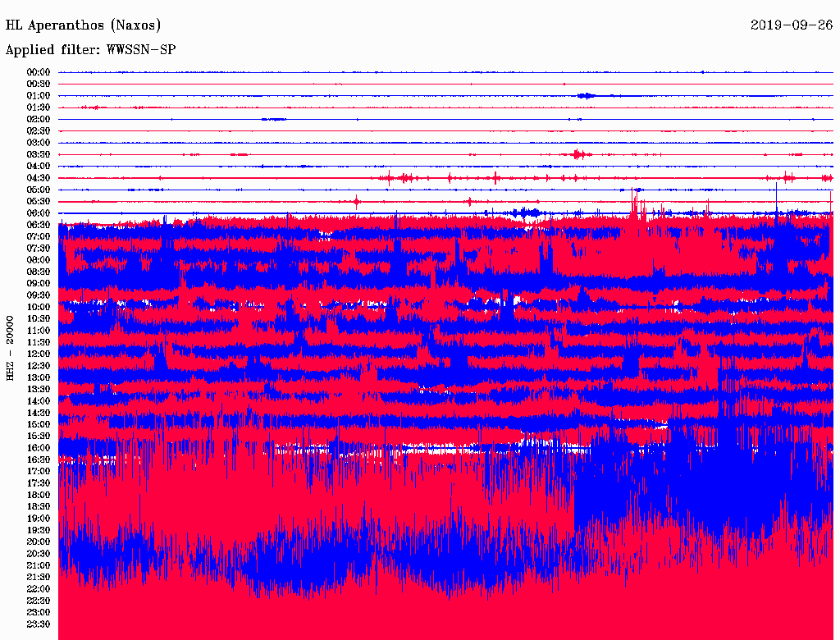The height and width of the screenshot is (640, 840).
Task: Click the '14:00' time label
Action: tap(39, 401)
